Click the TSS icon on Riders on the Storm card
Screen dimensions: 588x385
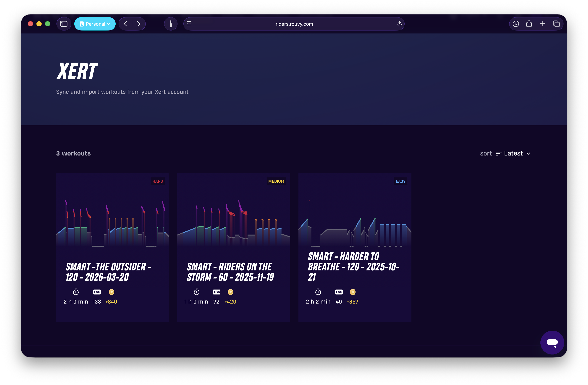coord(217,292)
